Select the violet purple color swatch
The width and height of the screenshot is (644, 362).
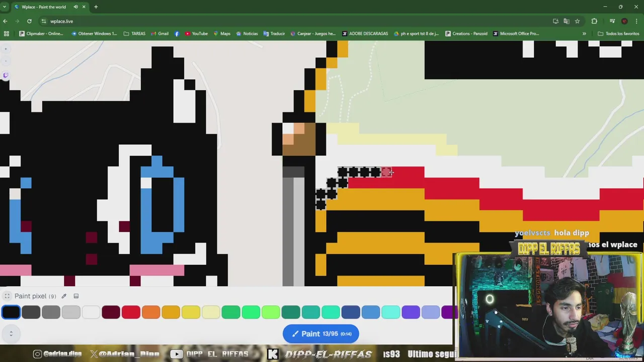411,312
